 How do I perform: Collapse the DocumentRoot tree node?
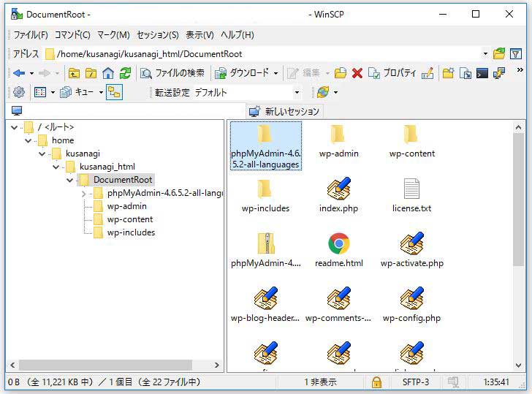click(70, 181)
